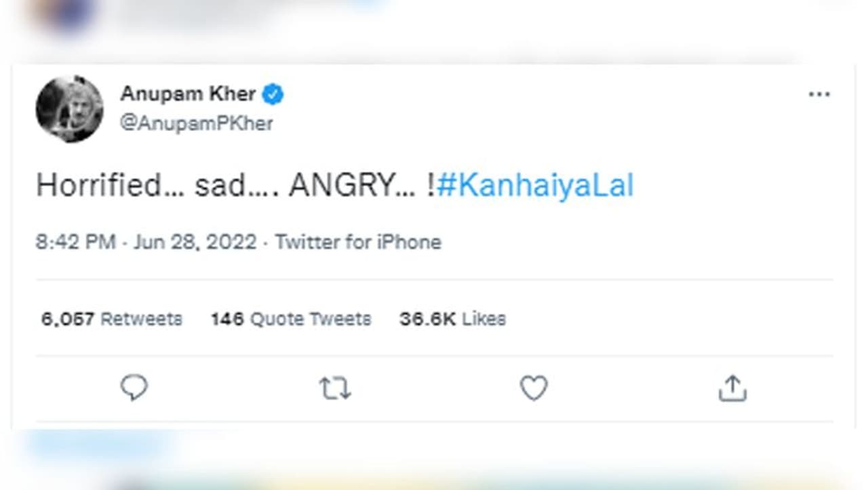This screenshot has height=490, width=868.
Task: Like the tweet with the heart icon
Action: point(533,388)
